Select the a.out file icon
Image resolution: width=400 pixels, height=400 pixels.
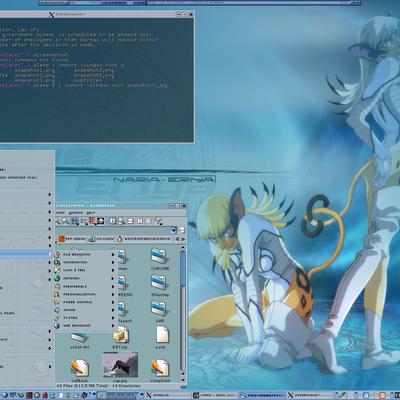162,335
